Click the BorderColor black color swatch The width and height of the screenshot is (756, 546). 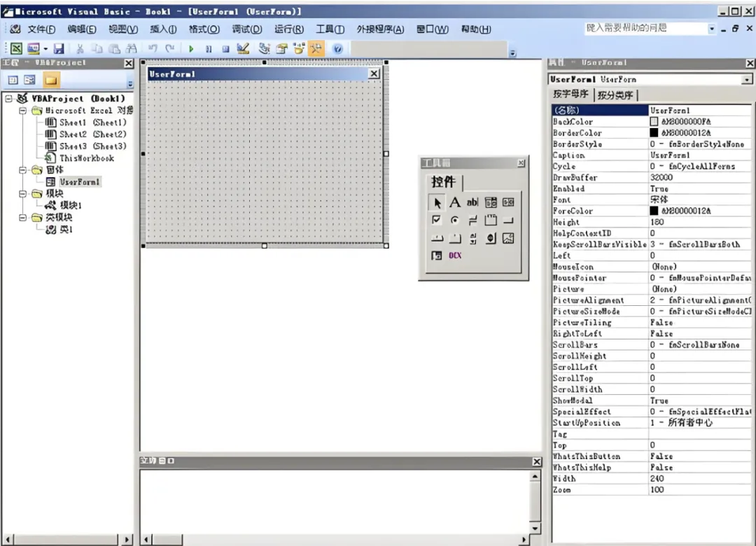pyautogui.click(x=654, y=133)
